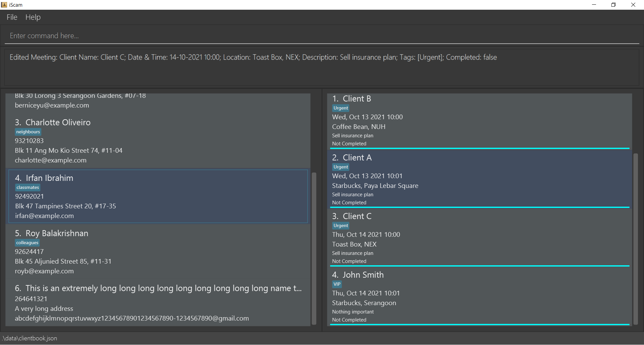Screen dimensions: 644x345
Task: Click location Starbucks, Paya Lebar Square
Action: pyautogui.click(x=375, y=186)
